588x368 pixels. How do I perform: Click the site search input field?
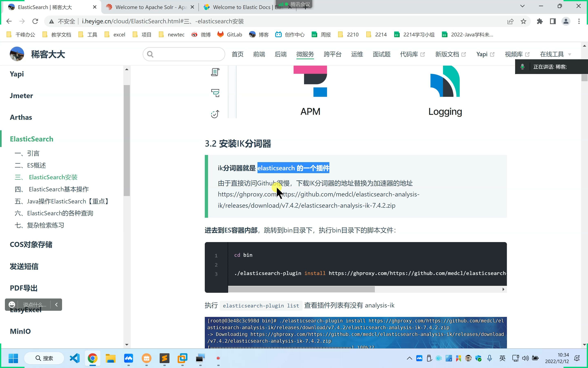pos(184,54)
